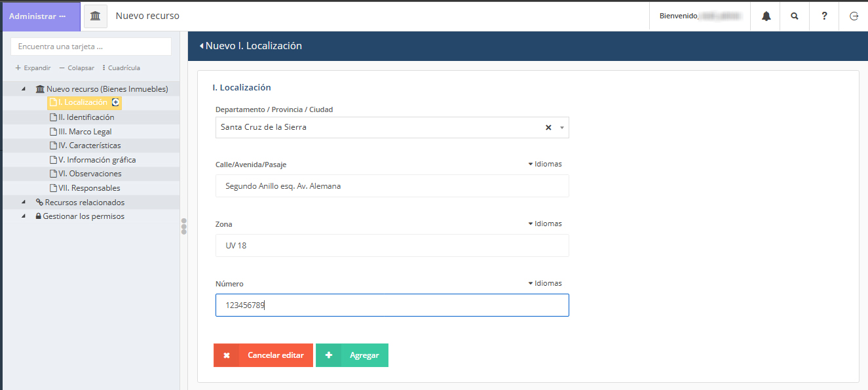Image resolution: width=868 pixels, height=390 pixels.
Task: Select II. Identificación in the card tree
Action: tap(86, 117)
